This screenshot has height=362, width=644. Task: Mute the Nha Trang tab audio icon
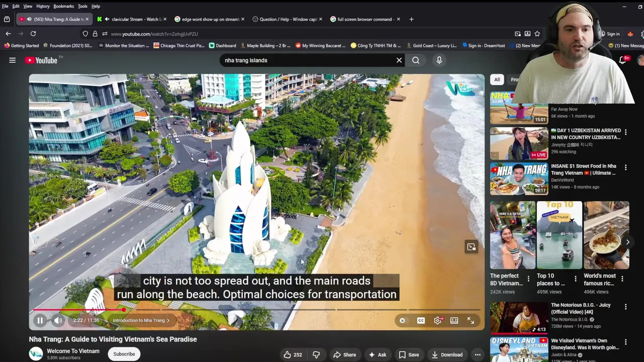tap(29, 19)
